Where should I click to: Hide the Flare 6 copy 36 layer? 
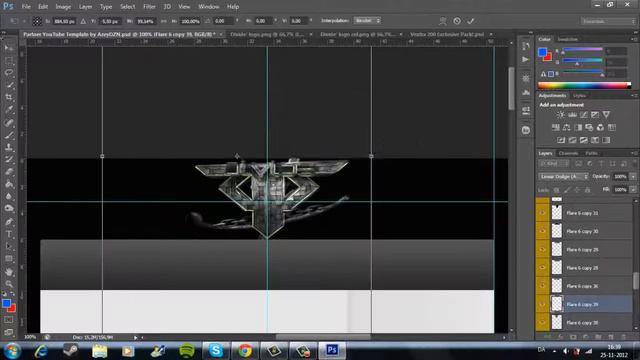(x=542, y=286)
